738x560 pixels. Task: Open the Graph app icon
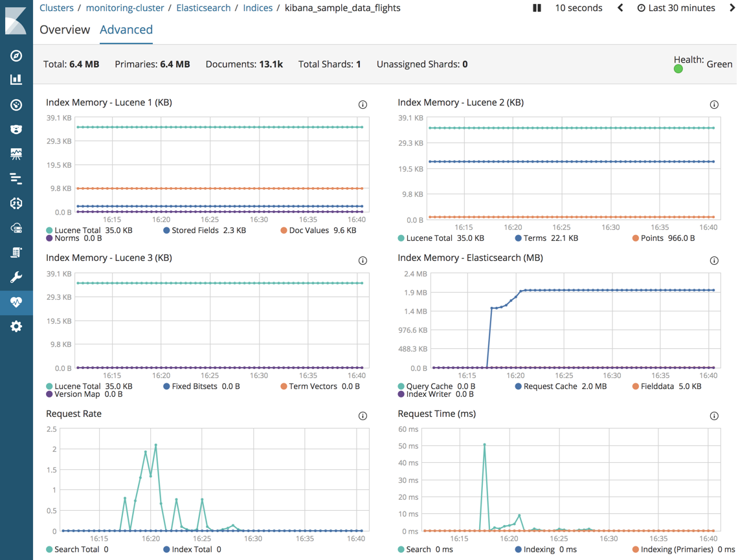[16, 203]
